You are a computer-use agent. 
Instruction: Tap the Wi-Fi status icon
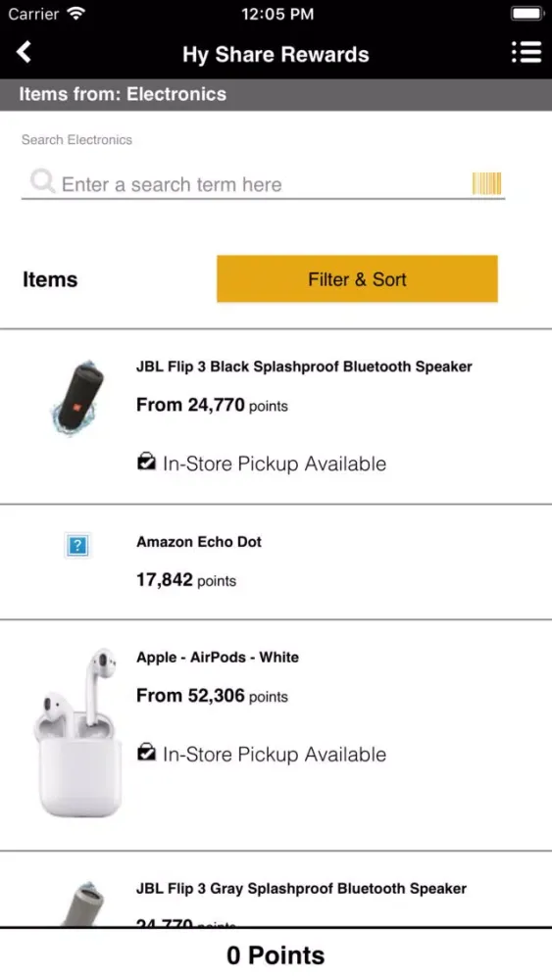pos(75,14)
